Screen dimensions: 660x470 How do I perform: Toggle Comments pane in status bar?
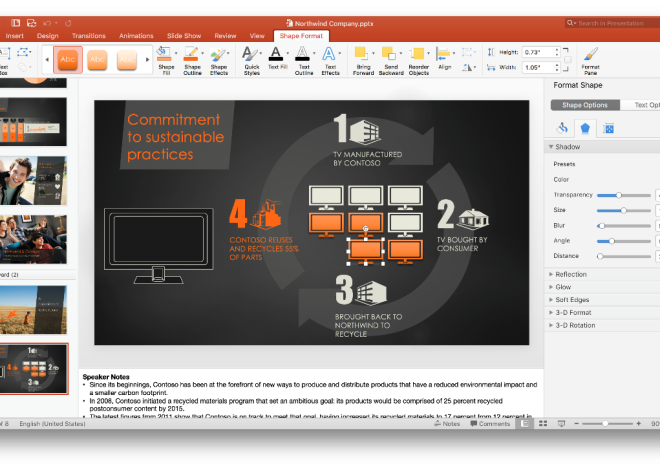(x=490, y=423)
